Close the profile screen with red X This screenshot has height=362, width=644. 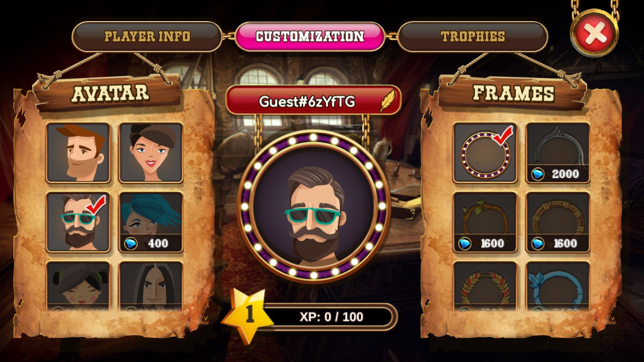click(x=595, y=33)
